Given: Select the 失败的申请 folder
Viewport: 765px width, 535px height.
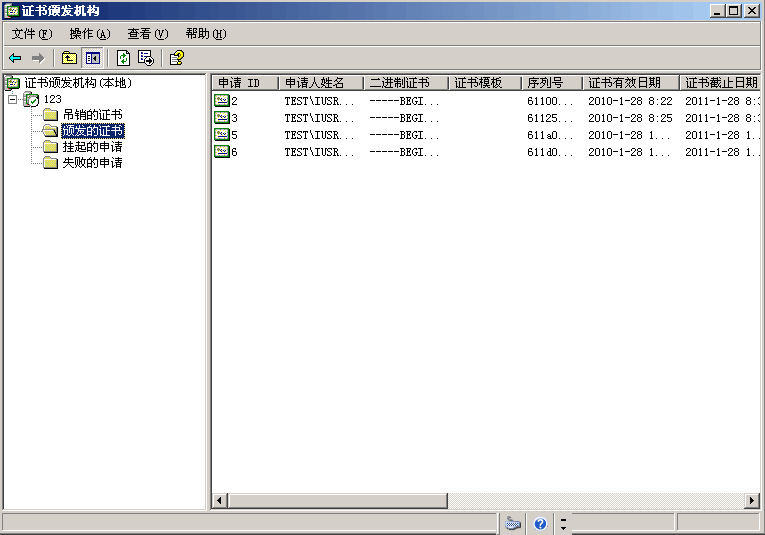Looking at the screenshot, I should pyautogui.click(x=92, y=163).
